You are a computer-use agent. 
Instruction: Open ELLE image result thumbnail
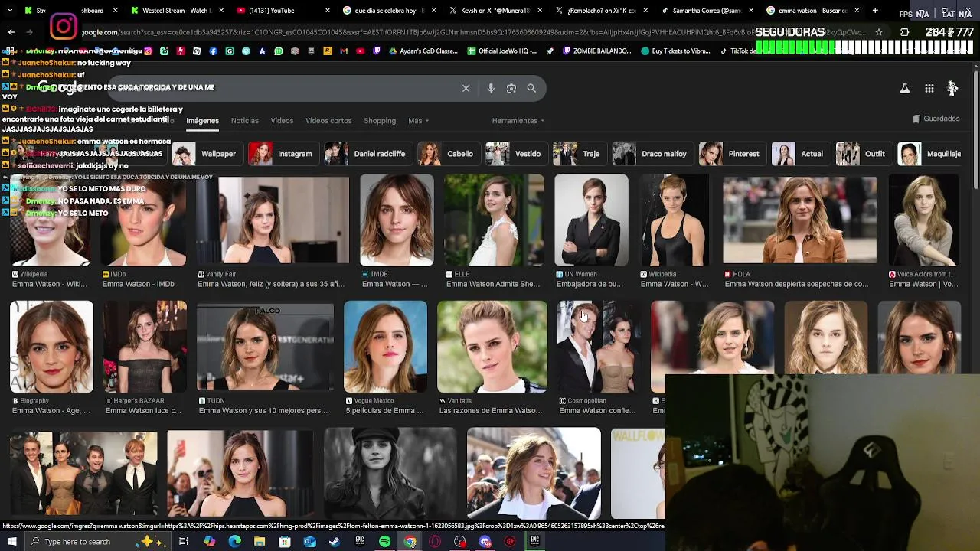(x=494, y=220)
